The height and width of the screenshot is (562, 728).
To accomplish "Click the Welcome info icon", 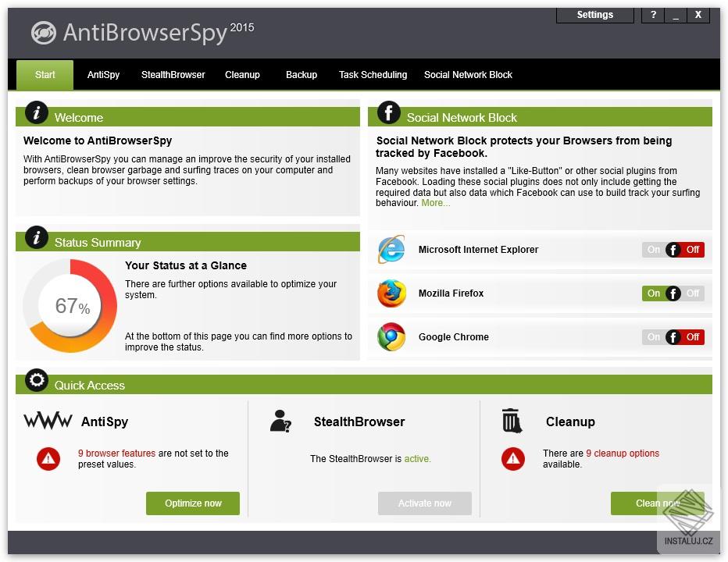I will pyautogui.click(x=37, y=112).
